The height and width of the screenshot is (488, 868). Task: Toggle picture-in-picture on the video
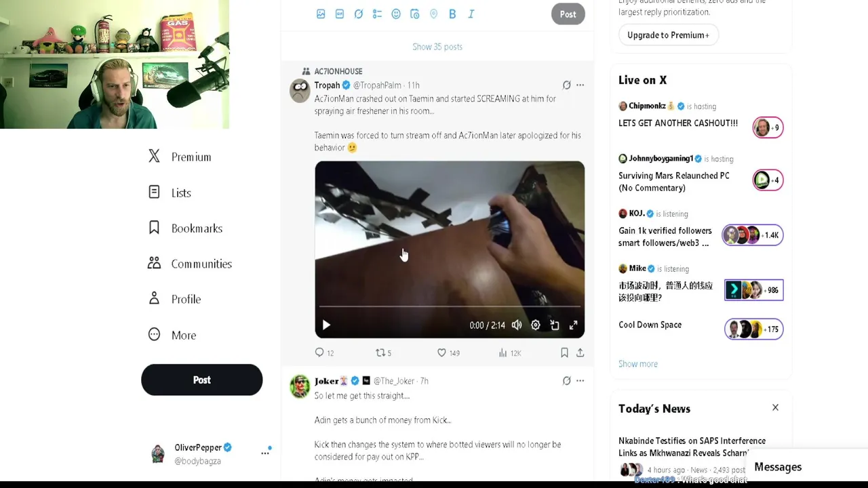click(x=555, y=325)
